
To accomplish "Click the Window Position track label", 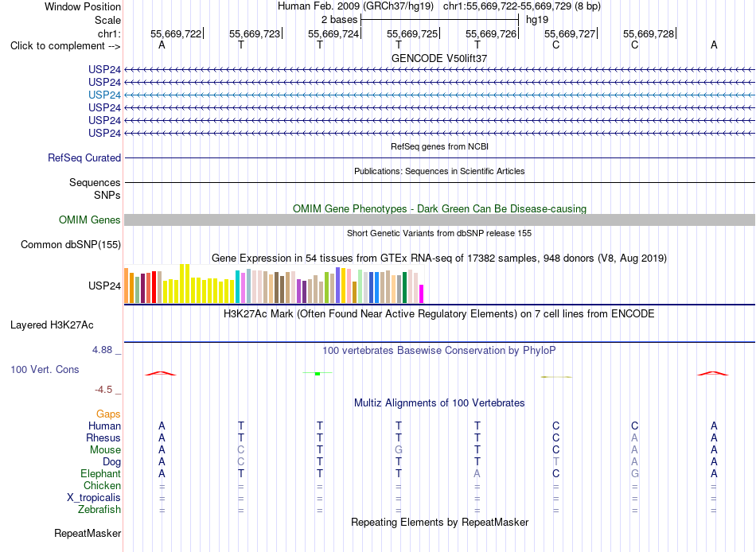I will (83, 6).
